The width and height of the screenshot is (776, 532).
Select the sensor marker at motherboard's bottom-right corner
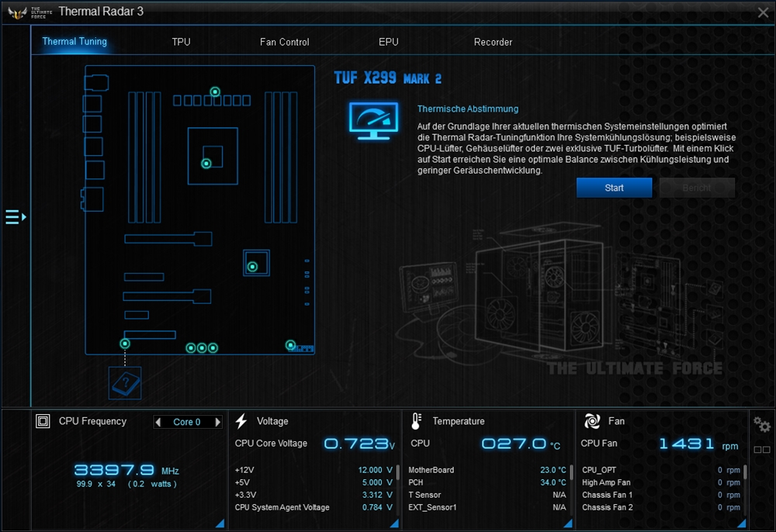click(x=290, y=345)
